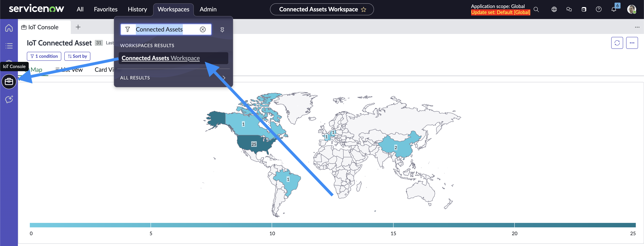Click the IoT Connected Asset heading
Image resolution: width=644 pixels, height=246 pixels.
tap(59, 43)
